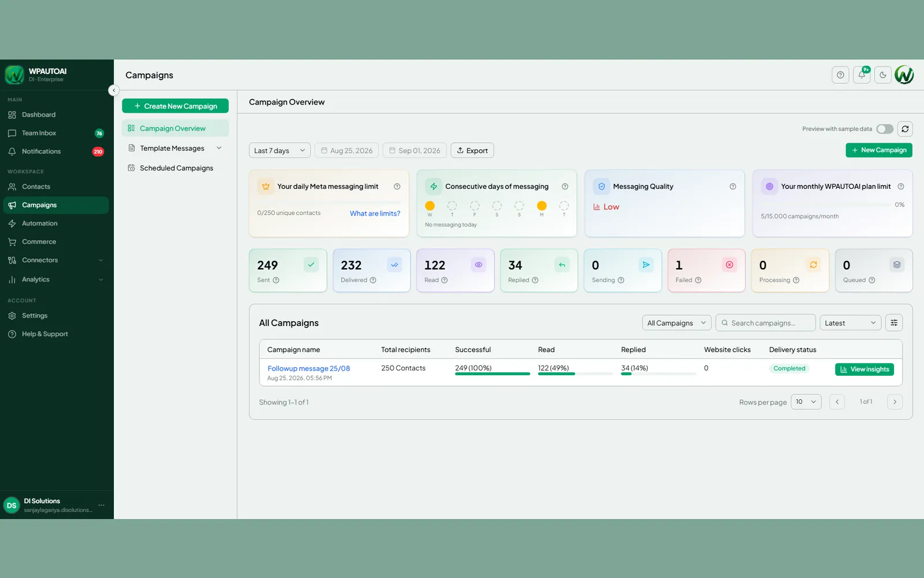The height and width of the screenshot is (578, 924).
Task: Click the Export button
Action: (x=472, y=150)
